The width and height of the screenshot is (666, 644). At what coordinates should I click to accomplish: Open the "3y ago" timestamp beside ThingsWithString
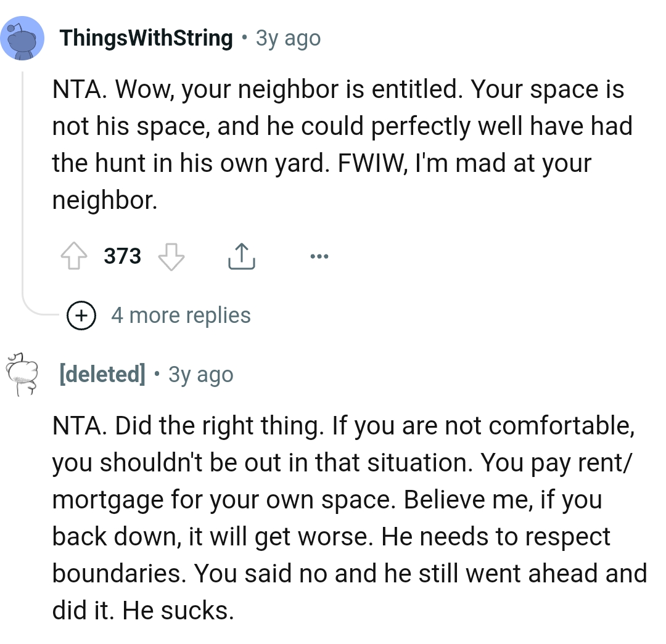click(x=288, y=38)
